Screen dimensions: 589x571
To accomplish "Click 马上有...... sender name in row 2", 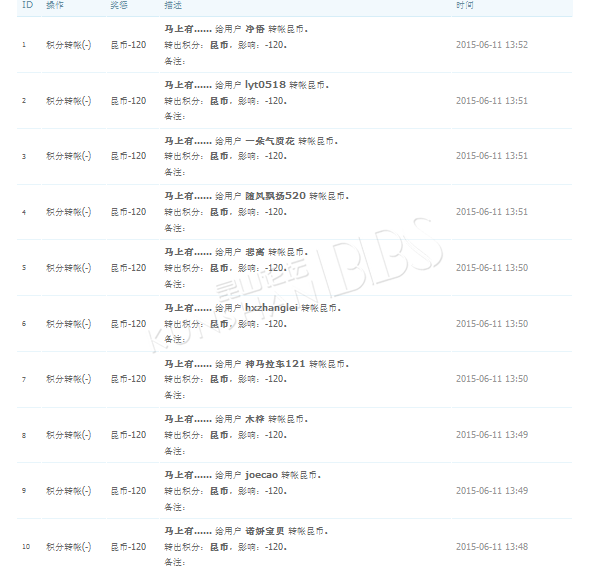I will pyautogui.click(x=188, y=85).
